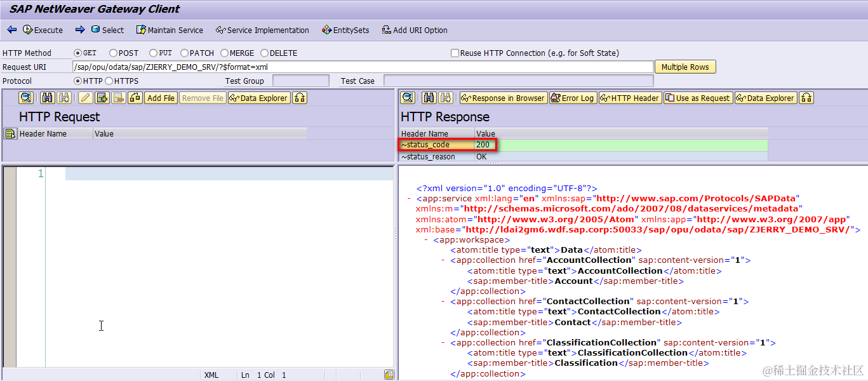Collapse the app:workspace XML node

click(x=426, y=240)
